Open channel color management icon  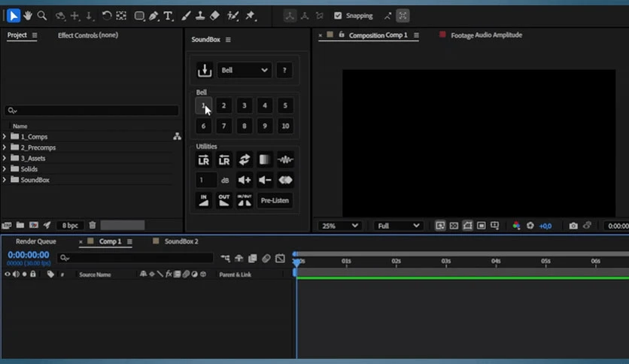click(516, 226)
